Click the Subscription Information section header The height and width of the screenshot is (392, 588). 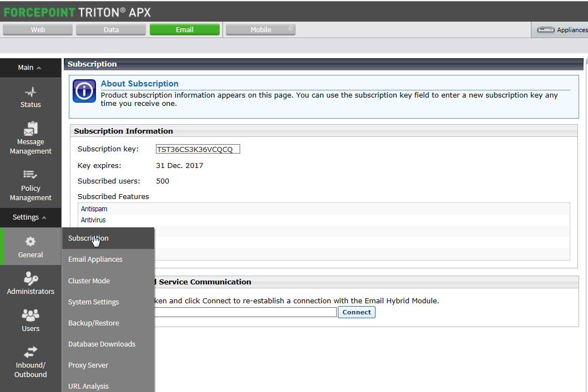click(x=324, y=131)
